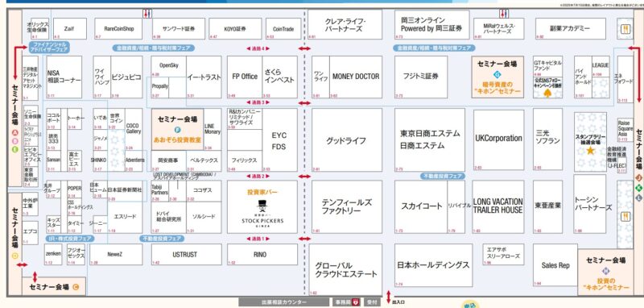Click the red 事務局 icon at bottom
This screenshot has height=308, width=644.
point(357,302)
